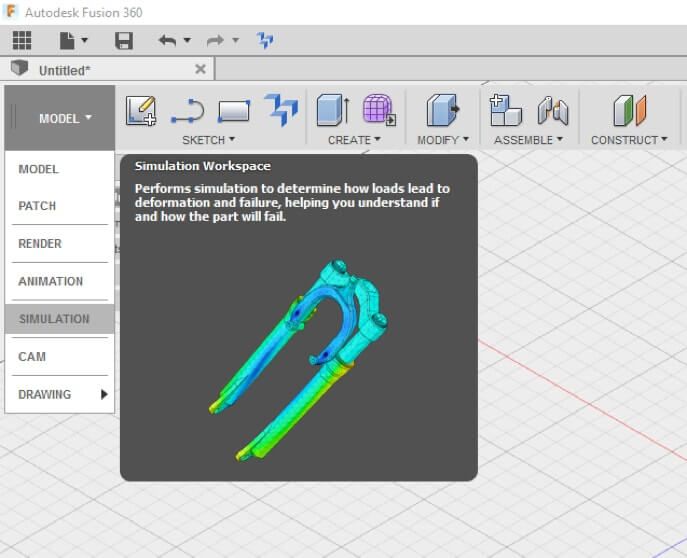The width and height of the screenshot is (687, 558).
Task: Switch to the SIMULATION workspace
Action: tap(54, 319)
